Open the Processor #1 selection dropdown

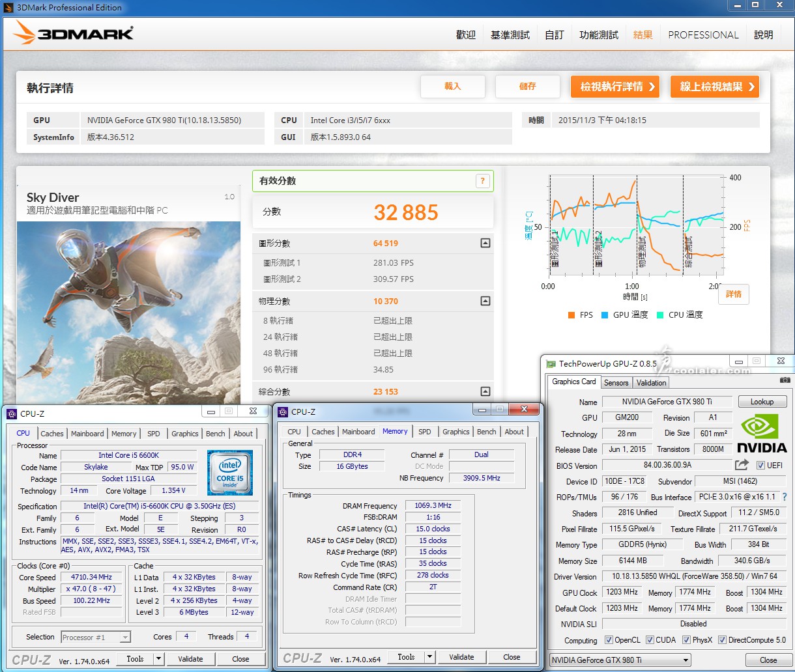click(96, 637)
